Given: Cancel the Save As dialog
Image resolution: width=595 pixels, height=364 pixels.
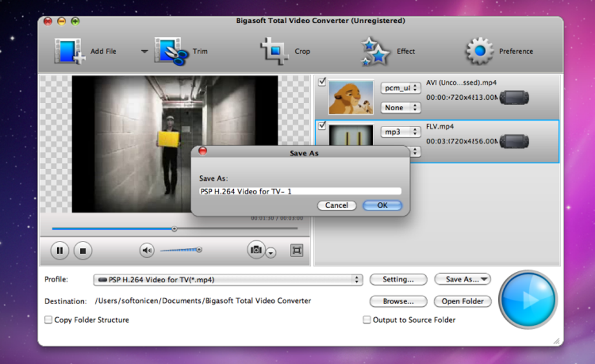Looking at the screenshot, I should [337, 205].
